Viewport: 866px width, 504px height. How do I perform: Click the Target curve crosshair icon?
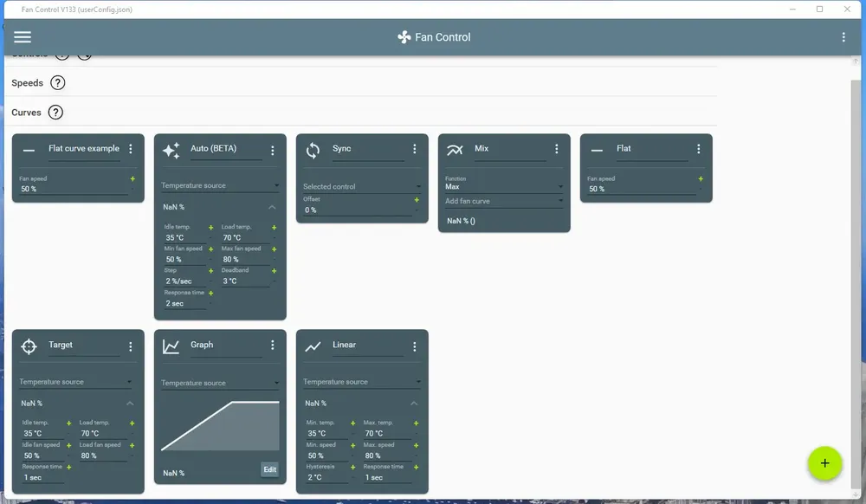(29, 346)
